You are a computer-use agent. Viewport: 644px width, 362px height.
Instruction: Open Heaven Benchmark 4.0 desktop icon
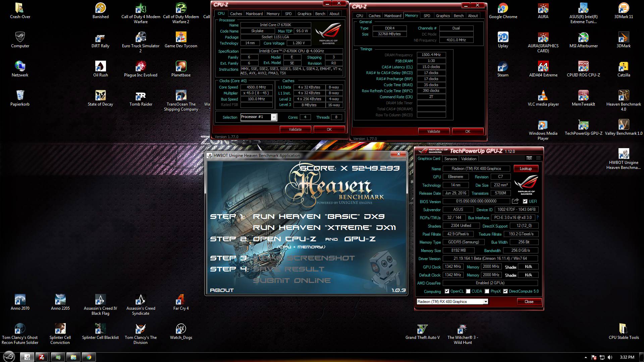point(624,101)
